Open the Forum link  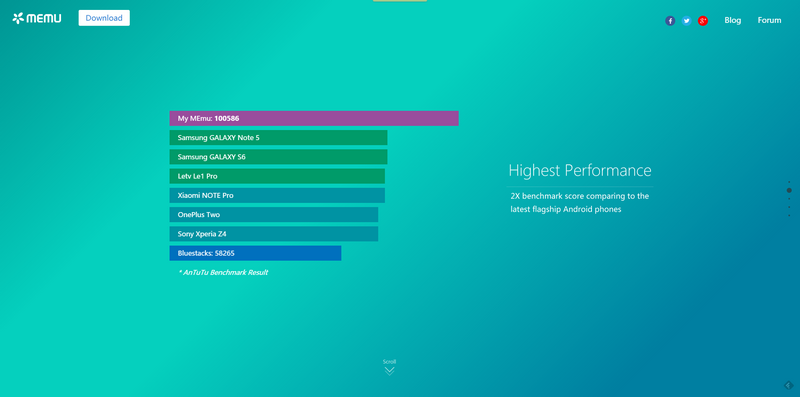769,20
